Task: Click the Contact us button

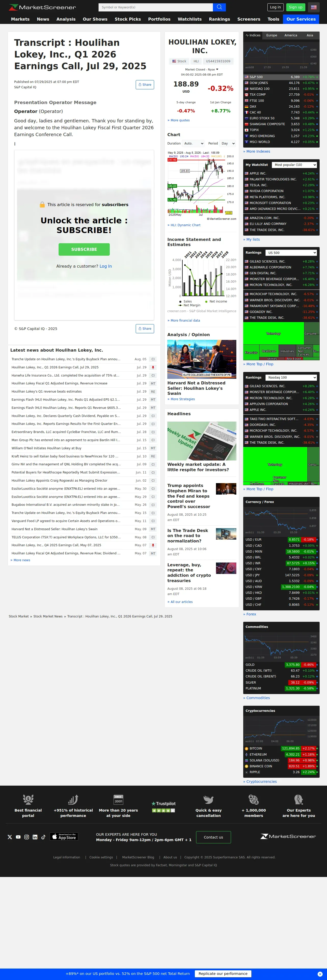Action: (x=213, y=837)
